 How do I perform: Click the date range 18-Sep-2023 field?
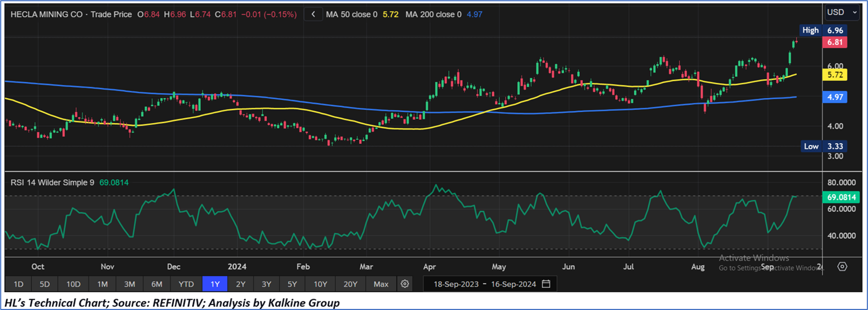456,284
